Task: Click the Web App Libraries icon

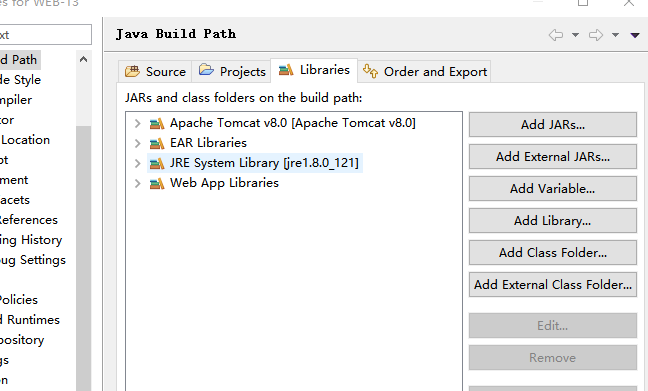Action: [157, 183]
